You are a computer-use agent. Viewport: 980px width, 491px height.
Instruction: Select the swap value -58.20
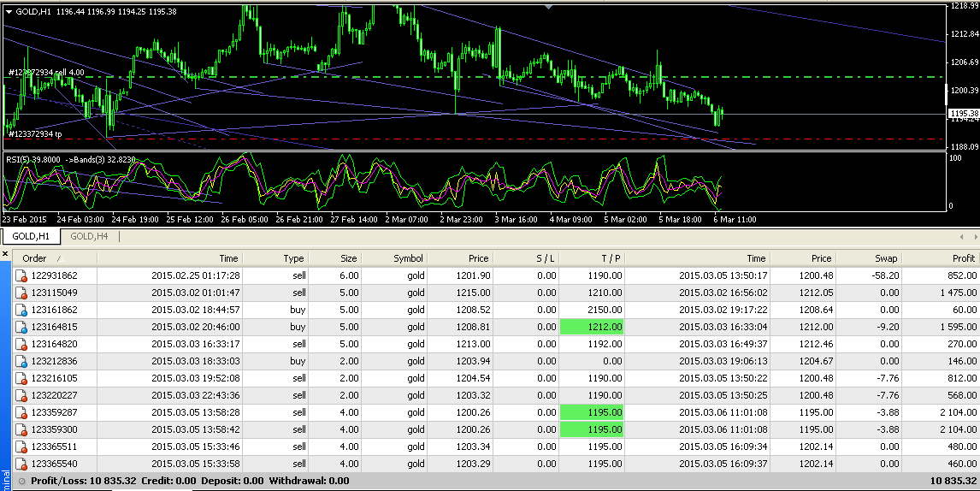[x=886, y=275]
